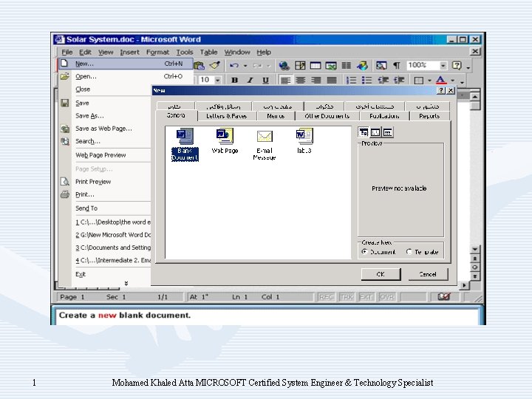532x399 pixels.
Task: Select E-mail Message template icon
Action: coord(265,146)
